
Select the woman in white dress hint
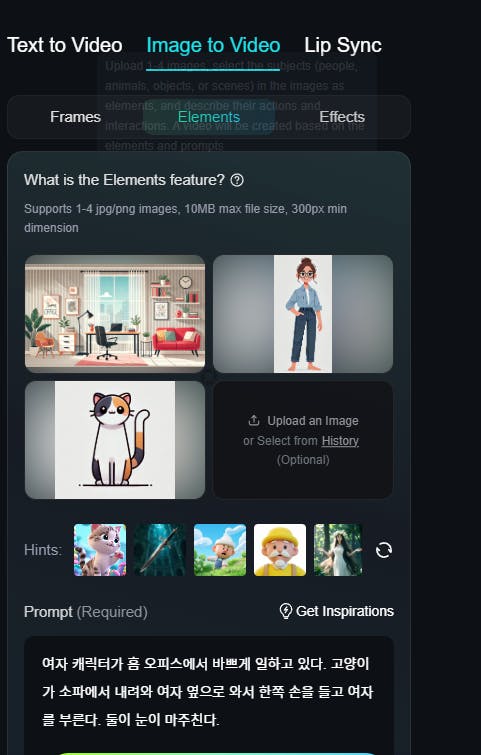(x=338, y=550)
